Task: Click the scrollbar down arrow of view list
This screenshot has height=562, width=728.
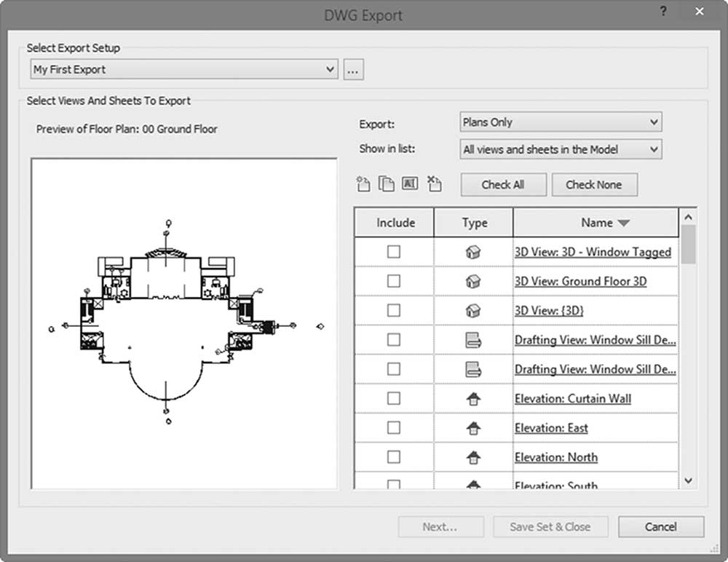Action: coord(689,480)
